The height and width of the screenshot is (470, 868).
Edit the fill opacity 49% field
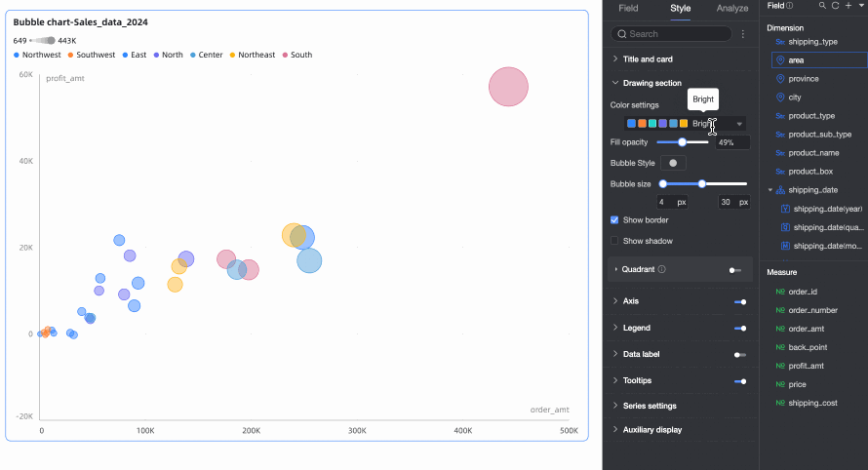click(x=732, y=142)
